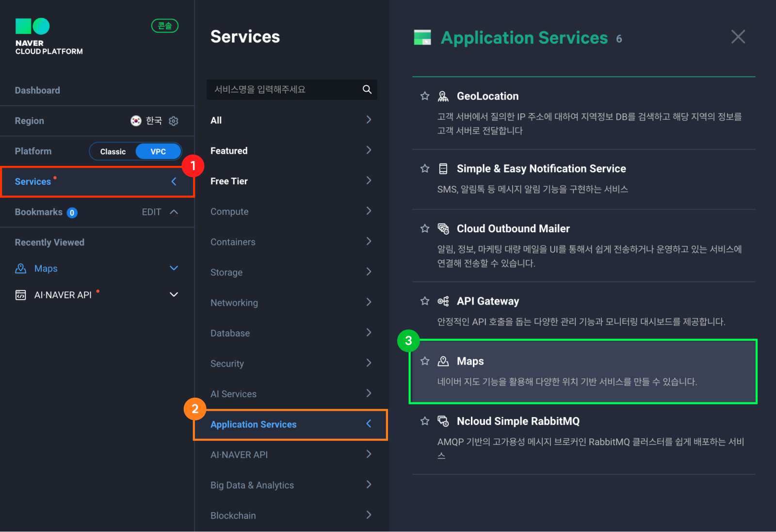Open the AI Services category

point(291,394)
